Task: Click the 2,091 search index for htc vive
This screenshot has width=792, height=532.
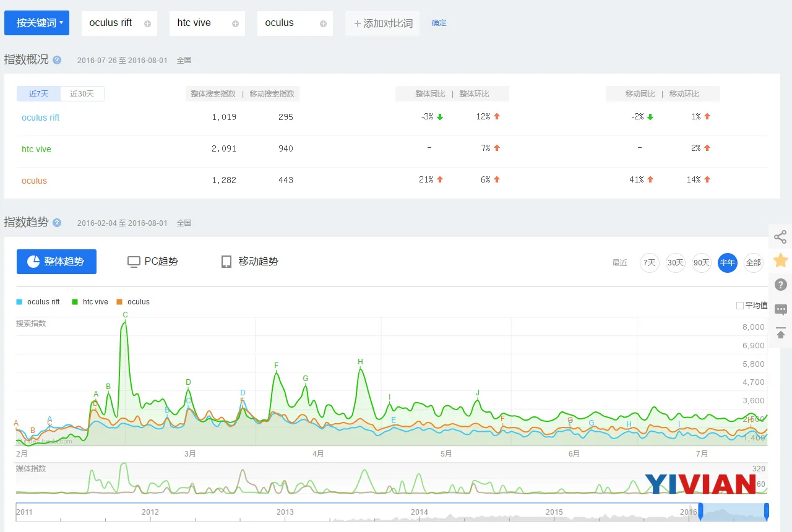Action: coord(224,148)
